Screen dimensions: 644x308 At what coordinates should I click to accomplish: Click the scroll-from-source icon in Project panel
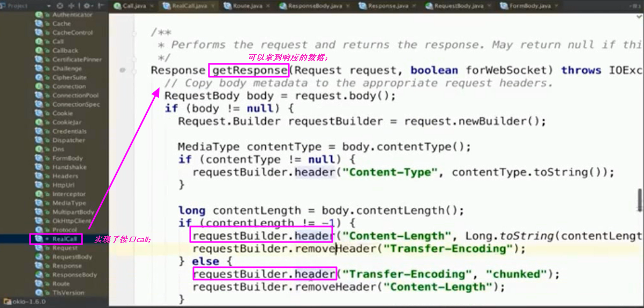pos(59,6)
